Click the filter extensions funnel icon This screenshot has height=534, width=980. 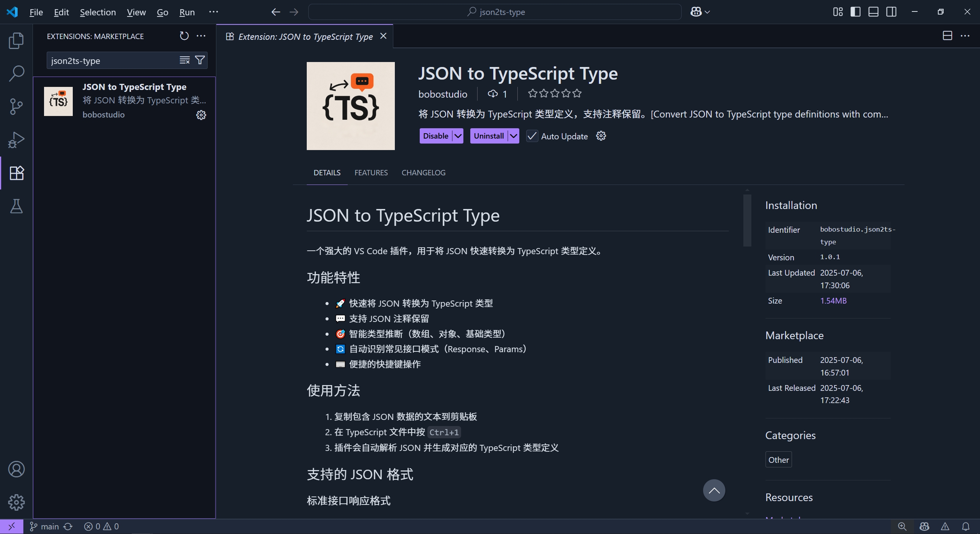[200, 60]
